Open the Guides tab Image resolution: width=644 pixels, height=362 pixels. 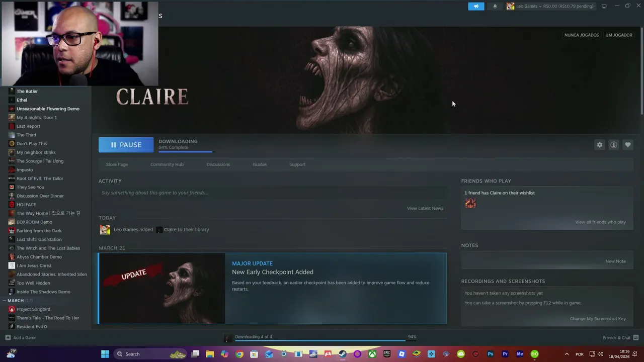pyautogui.click(x=260, y=164)
